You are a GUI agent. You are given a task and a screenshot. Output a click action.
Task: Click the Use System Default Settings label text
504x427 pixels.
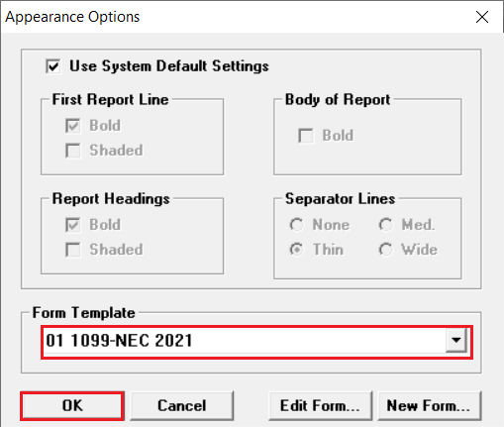[x=169, y=66]
